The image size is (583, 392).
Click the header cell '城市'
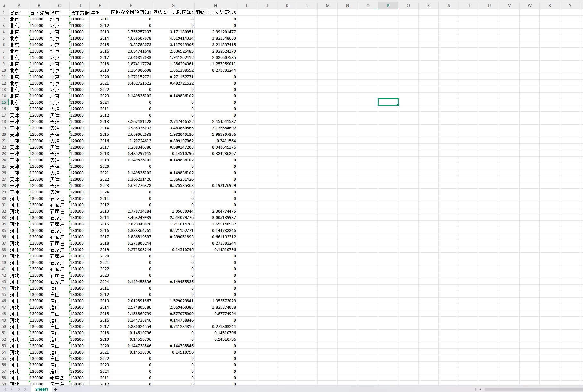coord(59,12)
